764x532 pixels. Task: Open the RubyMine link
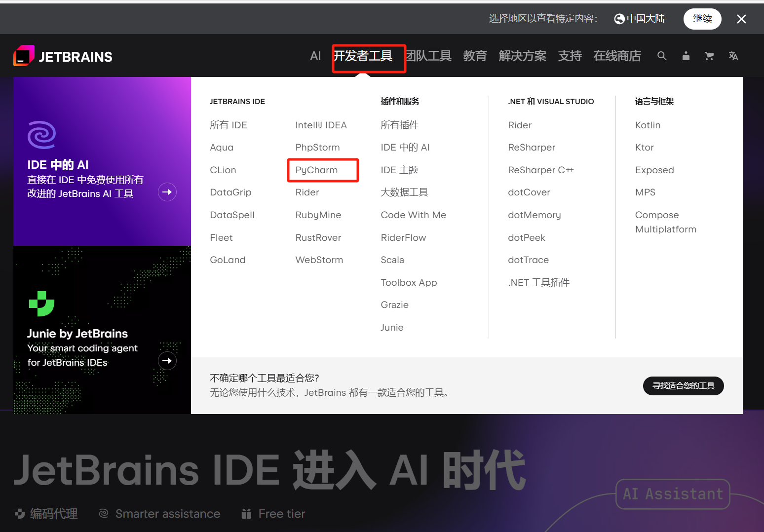tap(318, 215)
